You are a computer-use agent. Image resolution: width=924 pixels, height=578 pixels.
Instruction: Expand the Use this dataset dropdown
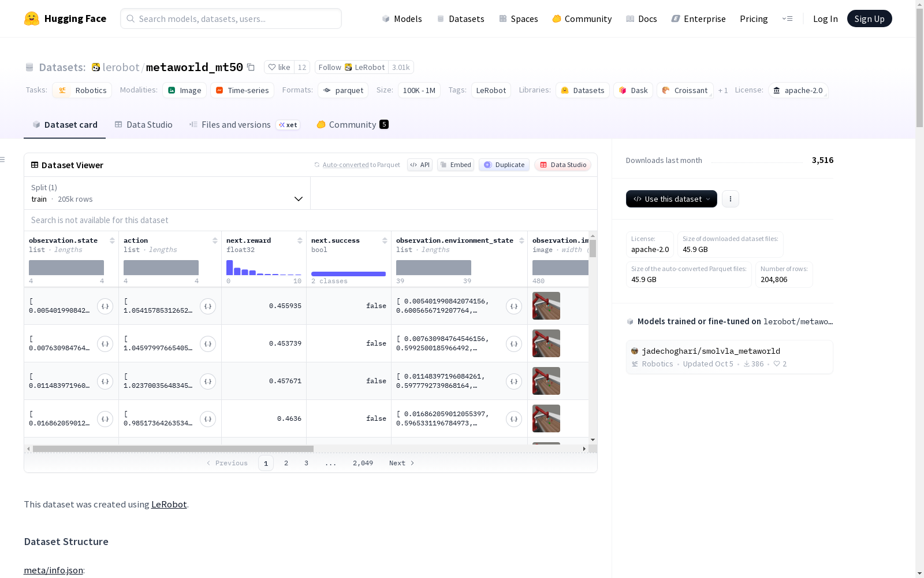click(672, 199)
